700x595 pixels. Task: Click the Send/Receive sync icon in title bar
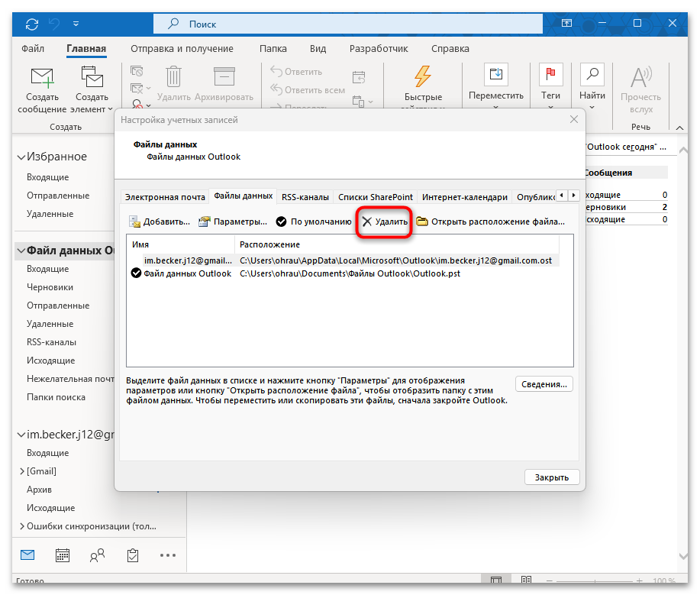[x=32, y=24]
